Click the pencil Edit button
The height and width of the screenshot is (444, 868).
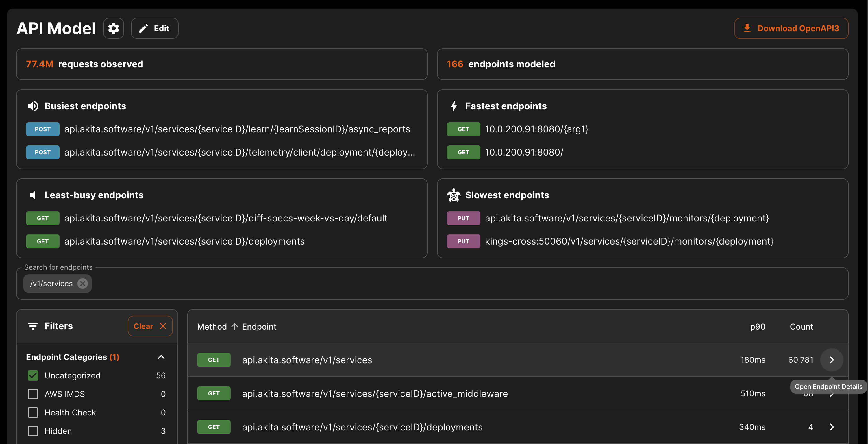pyautogui.click(x=154, y=28)
